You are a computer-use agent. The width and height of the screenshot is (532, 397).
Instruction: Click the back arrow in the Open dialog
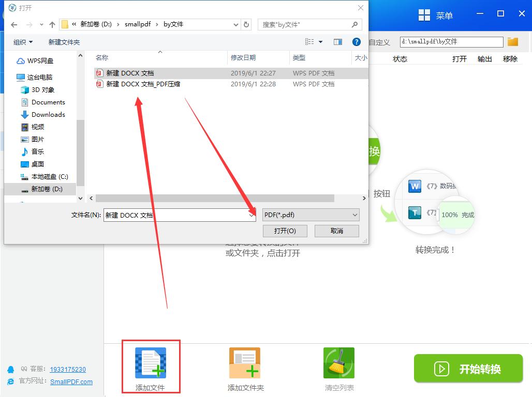tap(14, 24)
